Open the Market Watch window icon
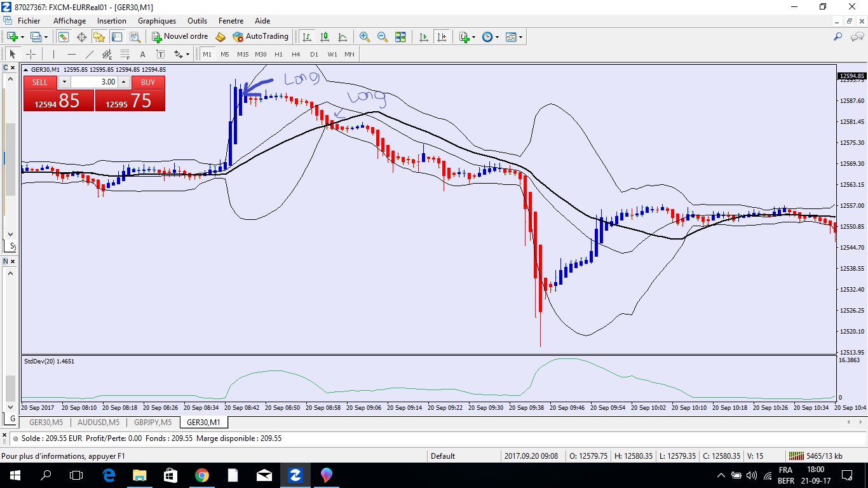Viewport: 868px width, 488px height. coord(64,37)
